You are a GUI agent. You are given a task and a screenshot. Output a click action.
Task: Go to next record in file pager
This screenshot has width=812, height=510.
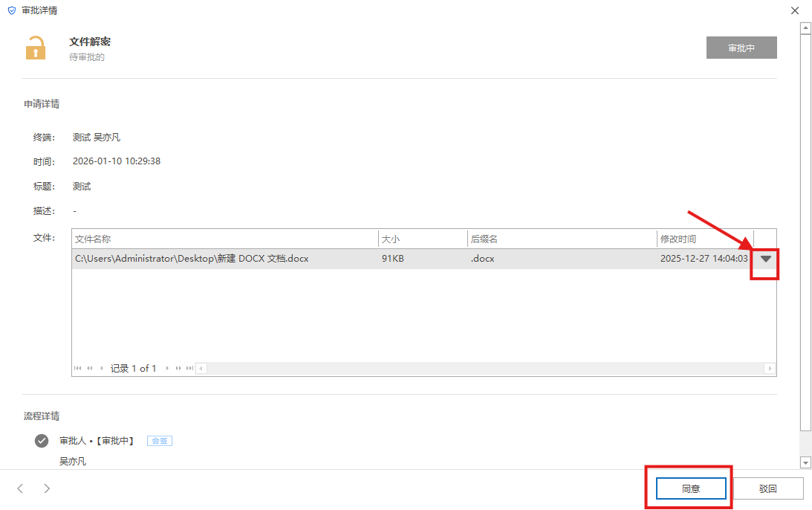click(168, 368)
